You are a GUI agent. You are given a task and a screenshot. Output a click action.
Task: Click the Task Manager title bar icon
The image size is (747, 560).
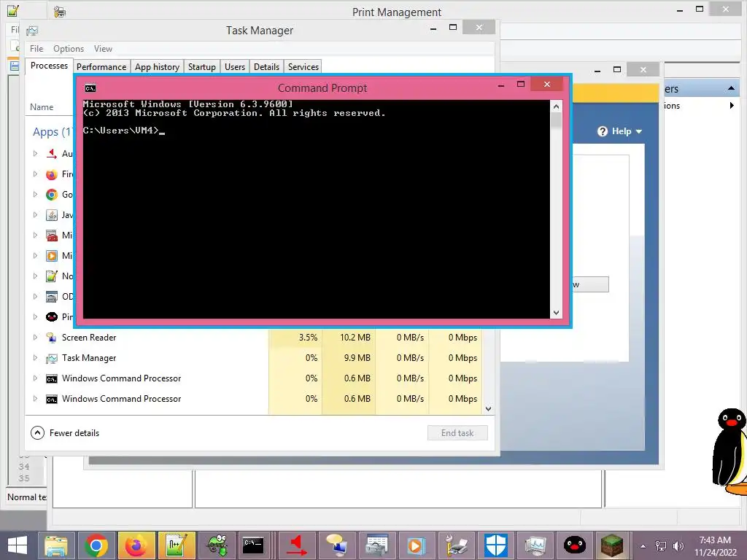tap(32, 31)
